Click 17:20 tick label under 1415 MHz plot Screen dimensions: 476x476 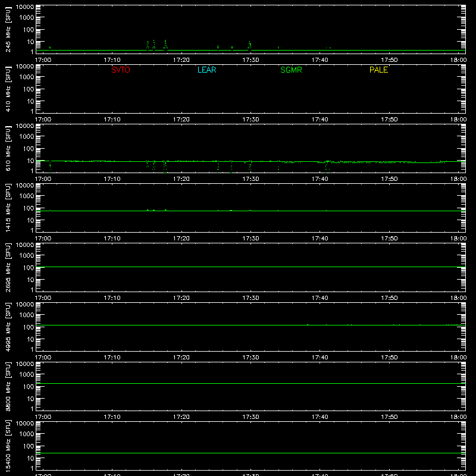(181, 239)
